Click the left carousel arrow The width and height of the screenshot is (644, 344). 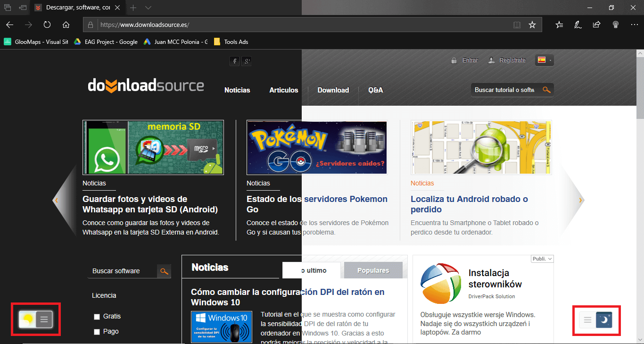coord(57,200)
